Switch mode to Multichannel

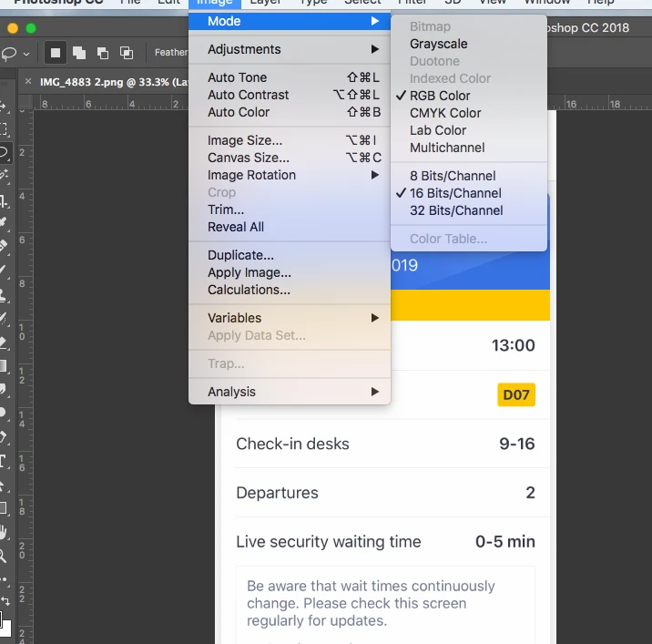click(x=469, y=148)
